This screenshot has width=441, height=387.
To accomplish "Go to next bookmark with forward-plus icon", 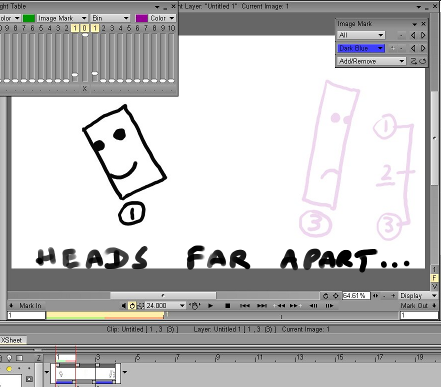I will (x=296, y=306).
